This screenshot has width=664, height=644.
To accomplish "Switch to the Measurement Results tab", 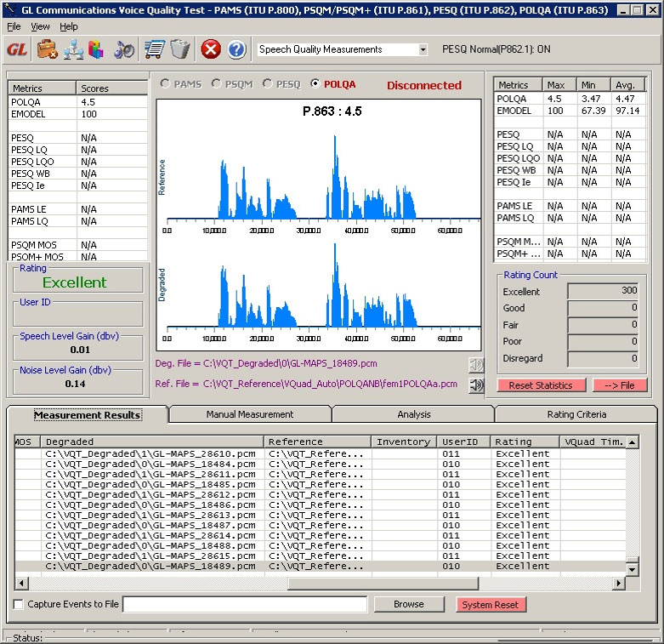I will tap(88, 415).
